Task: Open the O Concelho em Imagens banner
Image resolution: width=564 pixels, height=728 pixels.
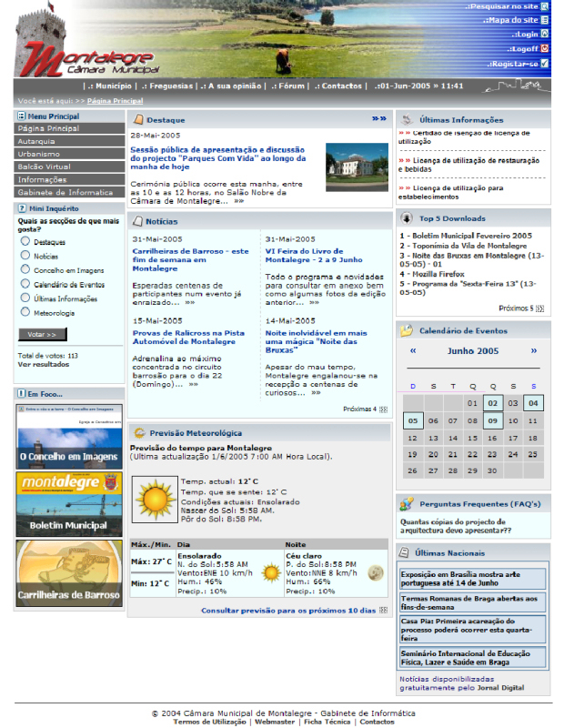Action: [69, 437]
